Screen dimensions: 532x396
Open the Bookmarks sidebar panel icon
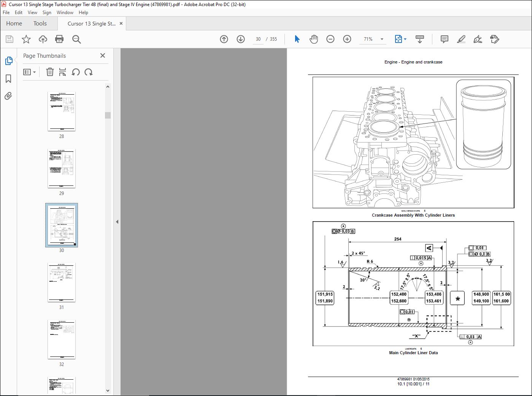click(8, 79)
